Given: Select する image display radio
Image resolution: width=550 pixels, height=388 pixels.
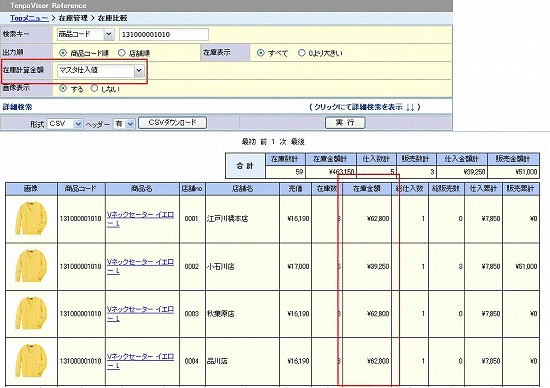Looking at the screenshot, I should click(x=63, y=88).
